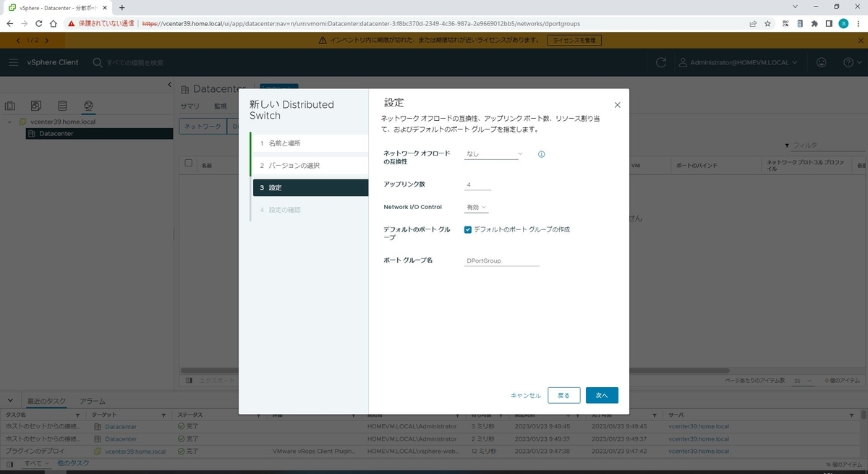Select the ネットワーク sub-tab
Screen dimensions: 868x474
tap(203, 126)
